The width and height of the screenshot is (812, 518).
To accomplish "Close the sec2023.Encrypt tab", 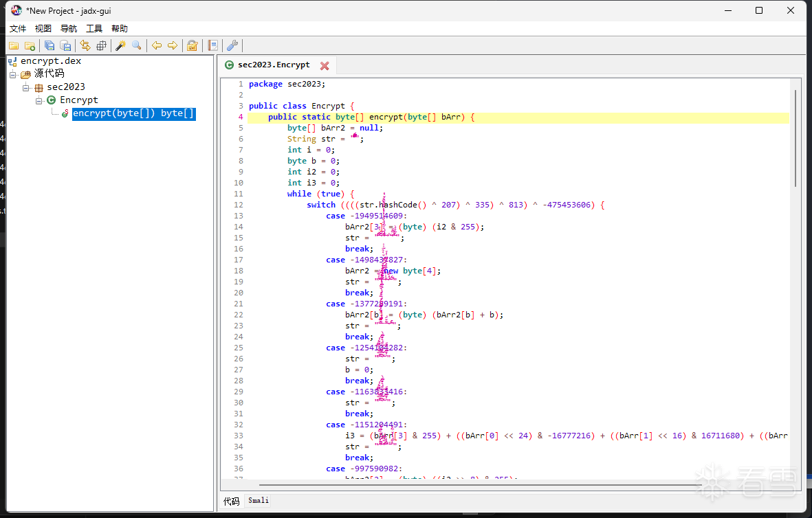I will pyautogui.click(x=325, y=65).
